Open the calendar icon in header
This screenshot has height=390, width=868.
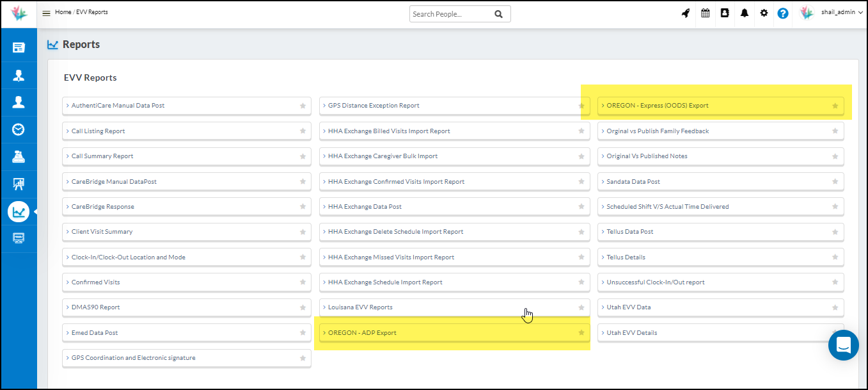705,13
